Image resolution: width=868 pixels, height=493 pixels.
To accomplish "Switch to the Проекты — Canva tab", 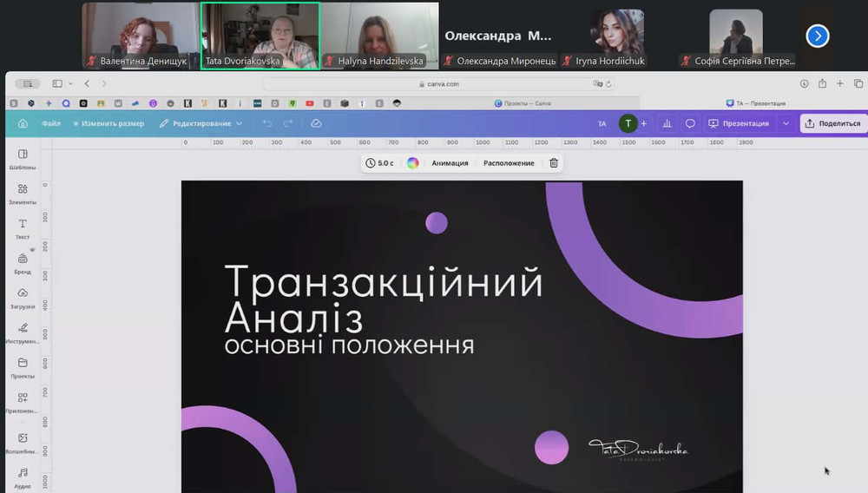I will pos(523,103).
